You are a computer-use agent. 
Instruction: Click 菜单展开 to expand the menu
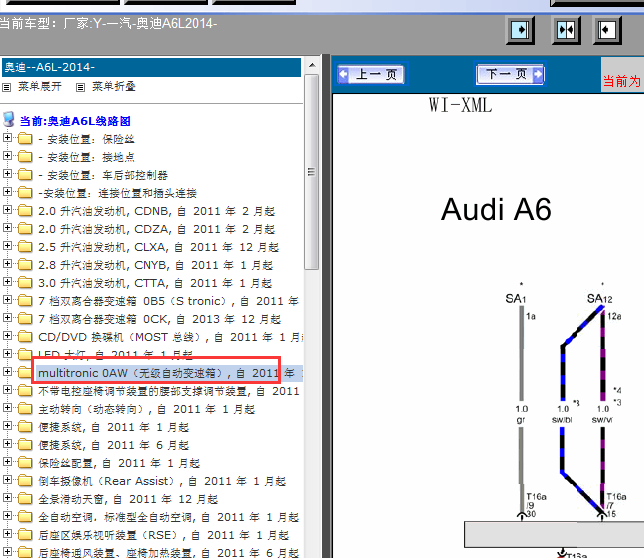coord(39,87)
